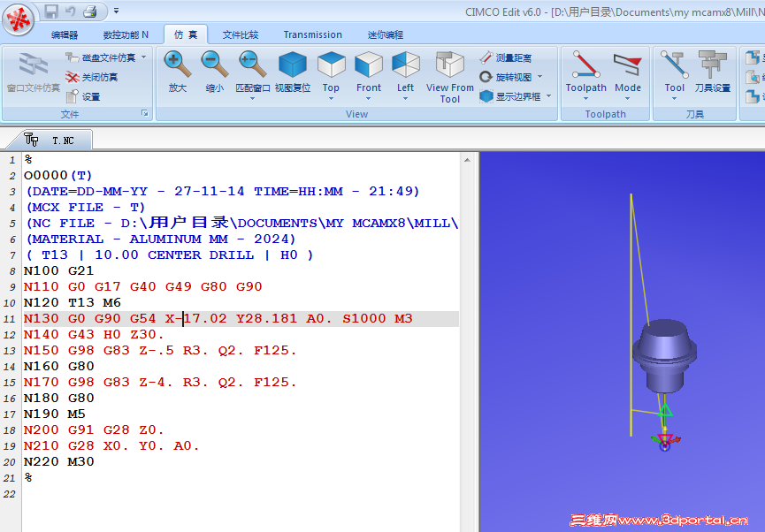Expand the 显示边界框 dropdown arrow
Image resolution: width=765 pixels, height=532 pixels.
(549, 96)
